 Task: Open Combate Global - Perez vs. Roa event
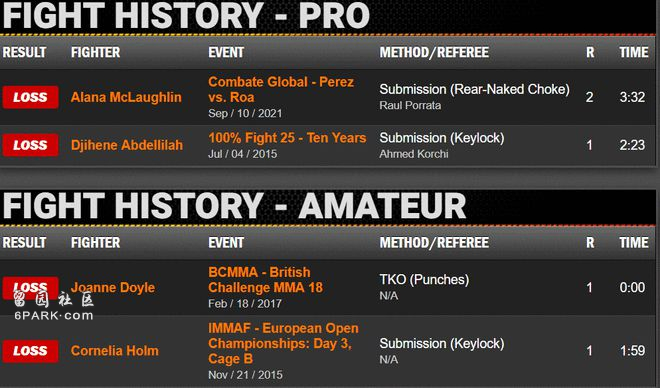click(281, 89)
